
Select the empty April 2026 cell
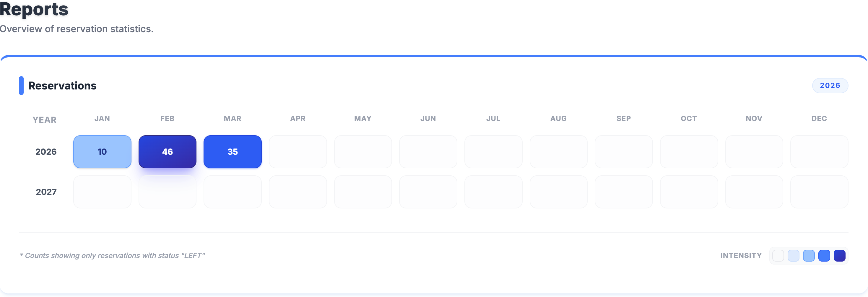pos(298,151)
